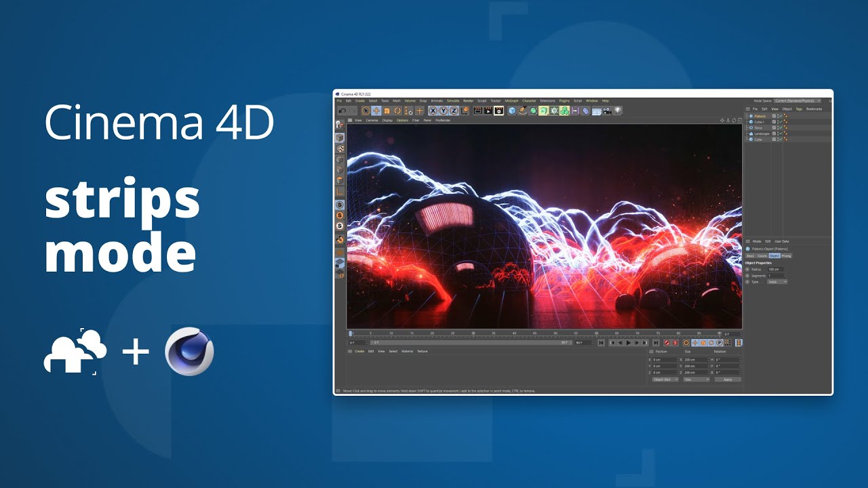This screenshot has width=868, height=488.
Task: Click the Light bulb icon
Action: pos(618,110)
